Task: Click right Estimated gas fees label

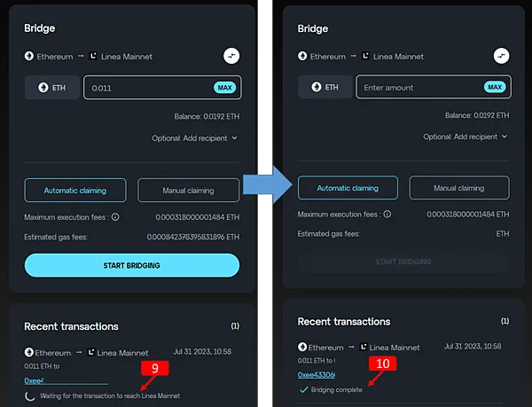Action: coord(329,234)
